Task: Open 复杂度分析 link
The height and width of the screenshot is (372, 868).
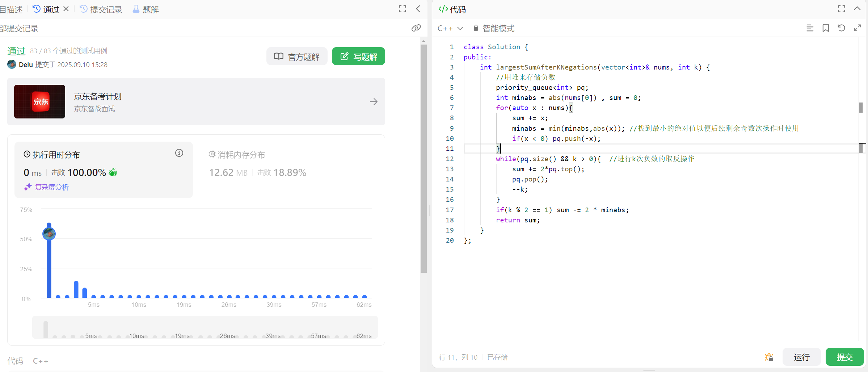Action: (46, 187)
